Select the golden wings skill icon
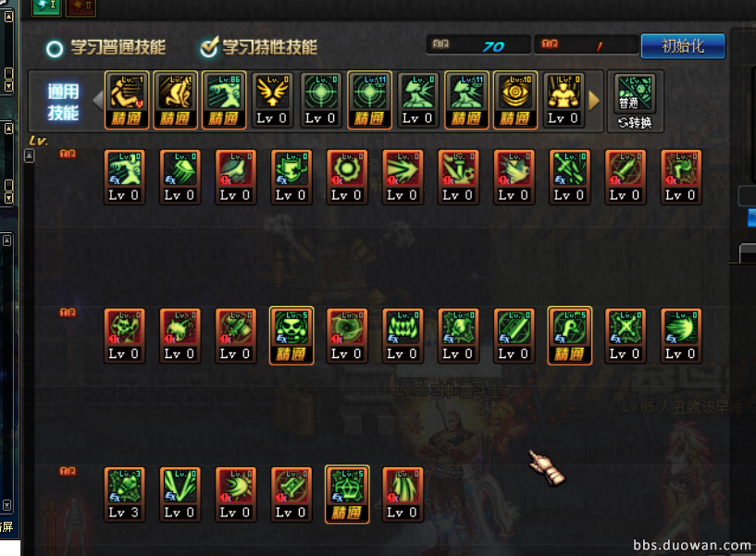Viewport: 756px width, 556px height. coord(272,100)
